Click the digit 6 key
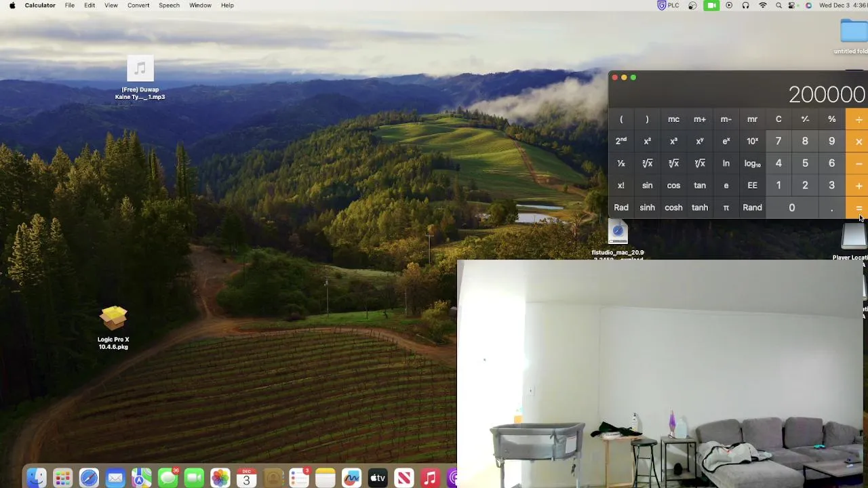The image size is (868, 488). coord(831,163)
